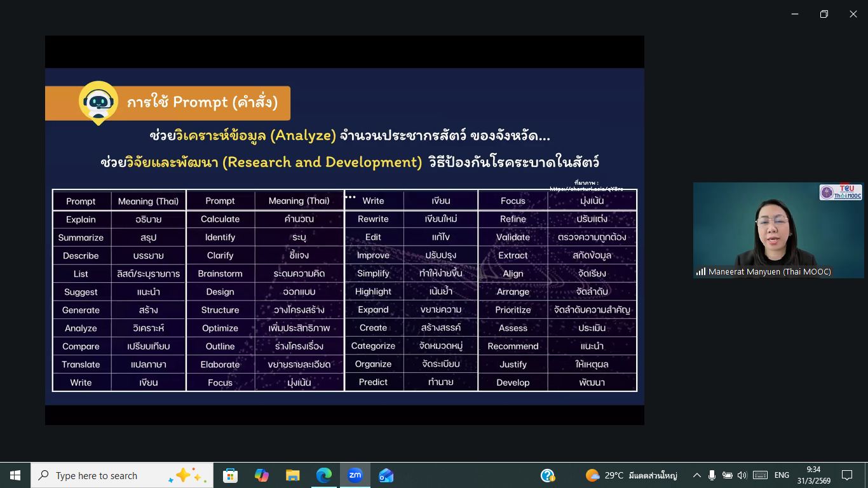Launch Copilot from the taskbar

click(261, 475)
